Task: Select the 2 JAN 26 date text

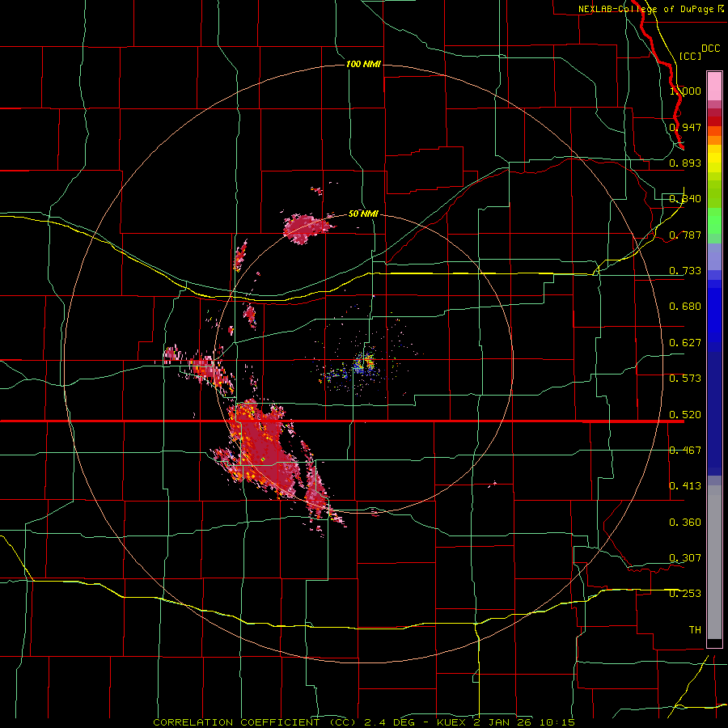Action: pyautogui.click(x=503, y=722)
